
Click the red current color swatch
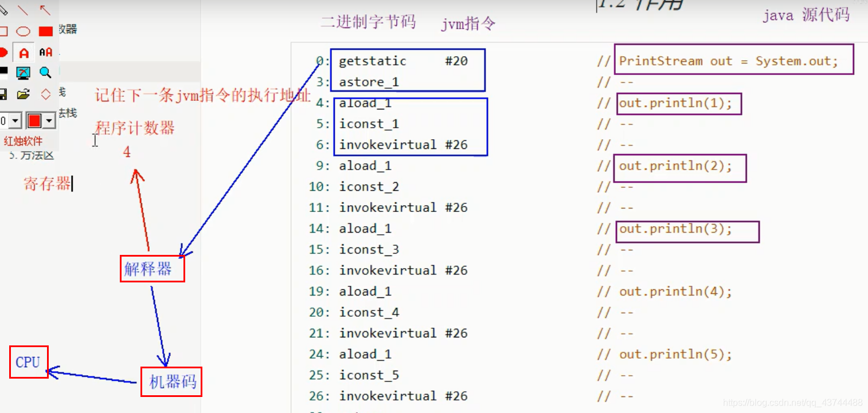click(x=34, y=121)
